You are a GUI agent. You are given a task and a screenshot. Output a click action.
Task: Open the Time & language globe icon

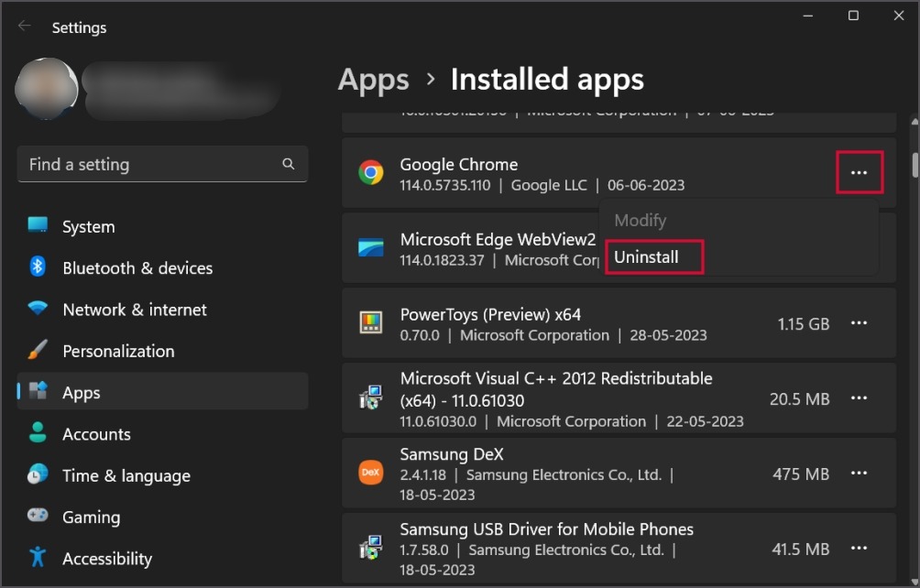[x=38, y=474]
